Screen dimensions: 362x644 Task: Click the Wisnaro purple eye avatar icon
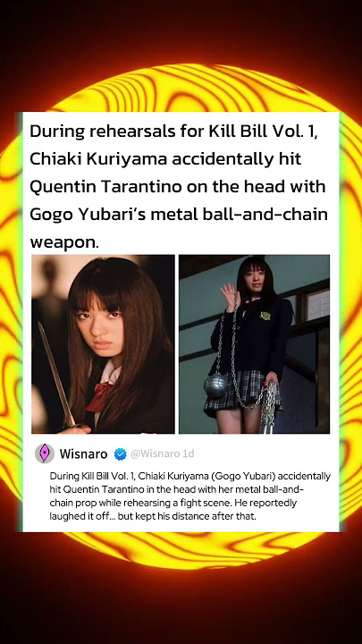[45, 453]
